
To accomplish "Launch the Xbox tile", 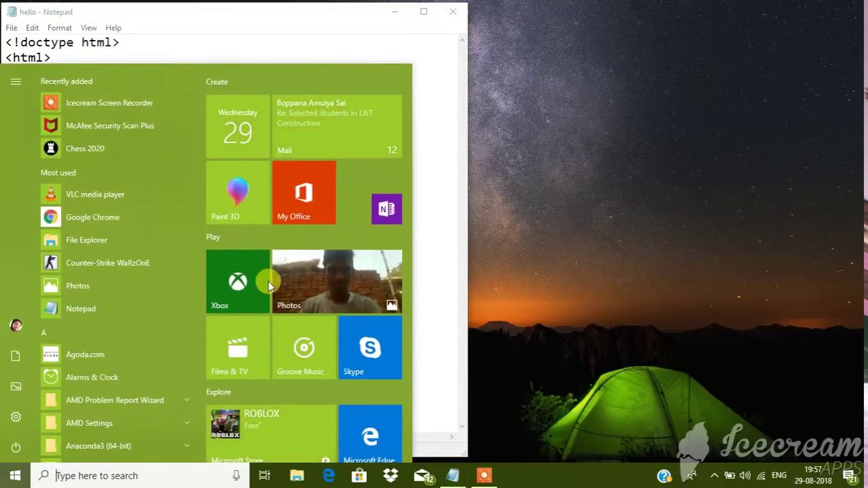I will point(237,281).
